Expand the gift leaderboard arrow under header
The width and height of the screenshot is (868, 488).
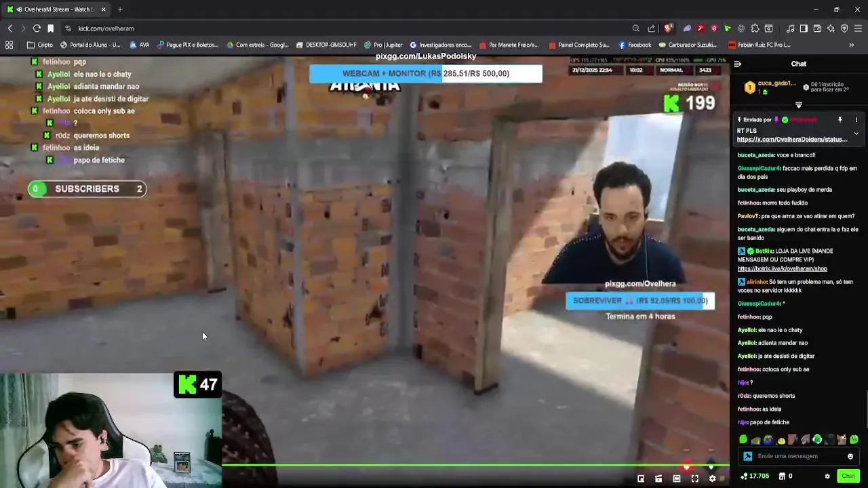click(799, 105)
